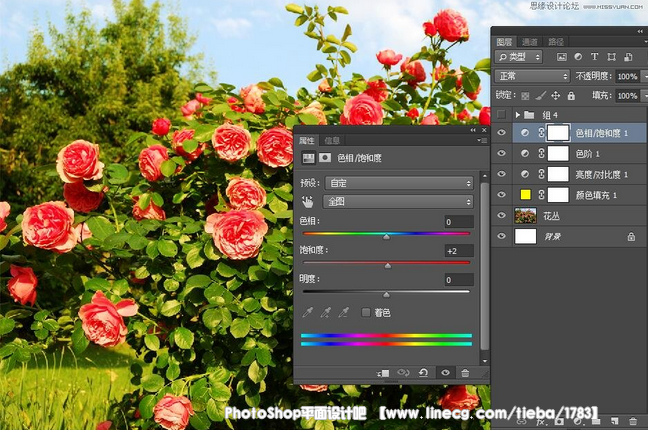Click view previous state icon
This screenshot has width=648, height=430.
tap(403, 373)
